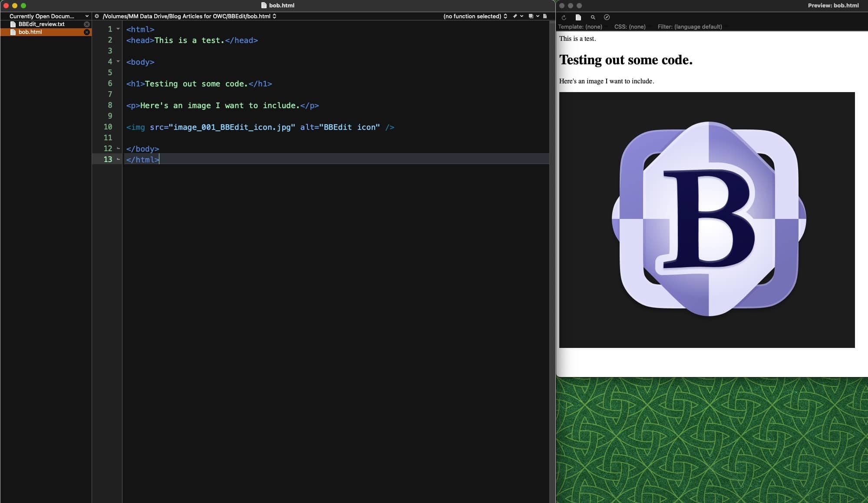Click the markers pin icon in navigation bar
Image resolution: width=868 pixels, height=503 pixels.
click(x=515, y=16)
